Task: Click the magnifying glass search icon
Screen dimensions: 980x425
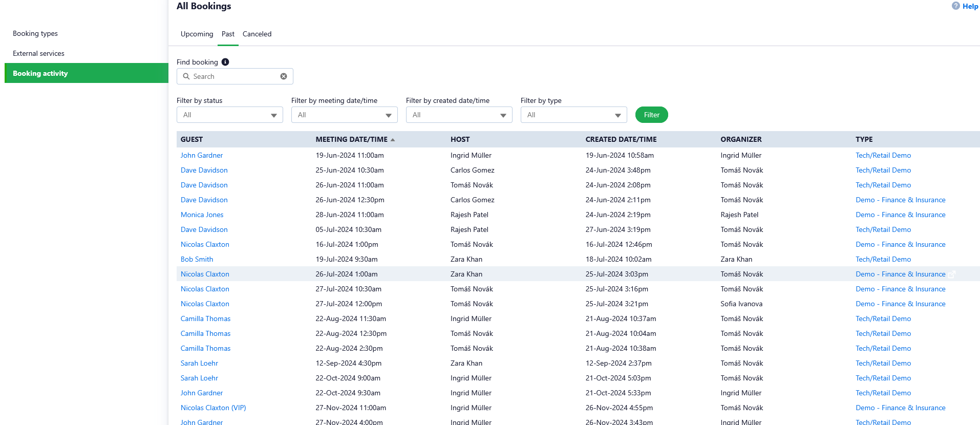Action: click(x=186, y=76)
